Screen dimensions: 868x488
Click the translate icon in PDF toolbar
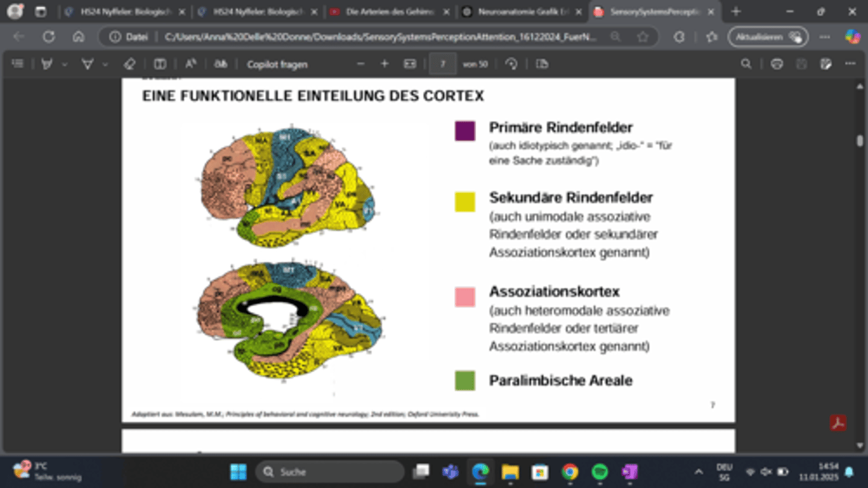pos(221,64)
